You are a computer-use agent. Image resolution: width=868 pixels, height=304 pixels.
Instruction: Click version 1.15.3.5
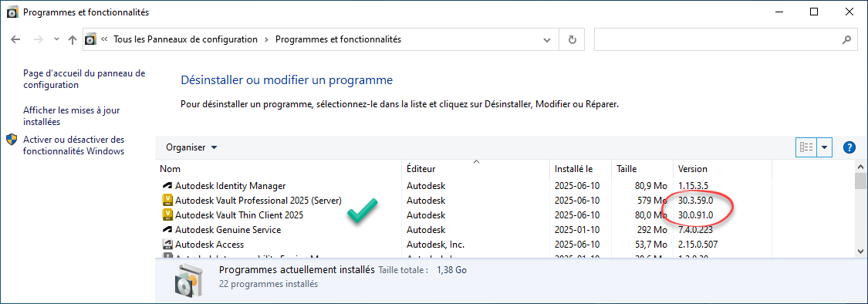tap(692, 185)
